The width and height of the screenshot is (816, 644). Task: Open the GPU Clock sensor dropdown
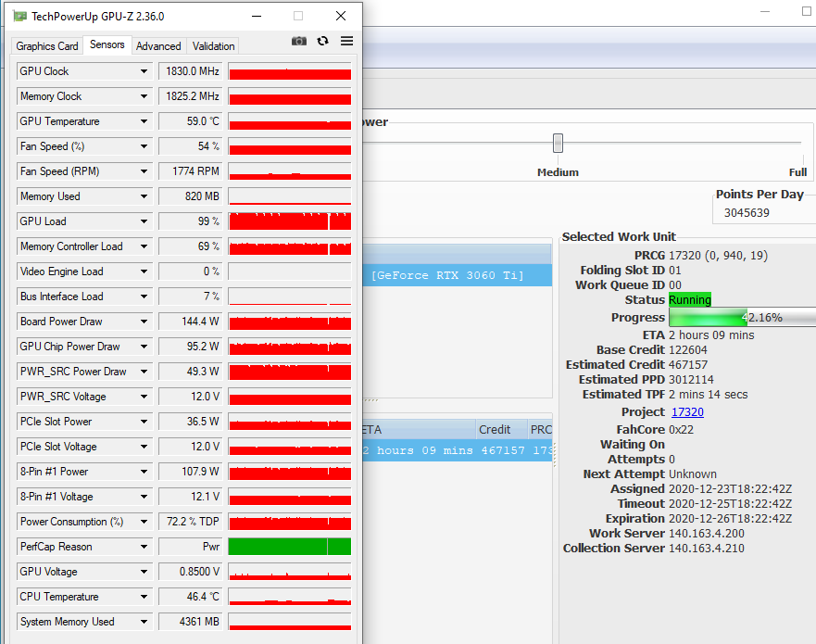tap(144, 71)
